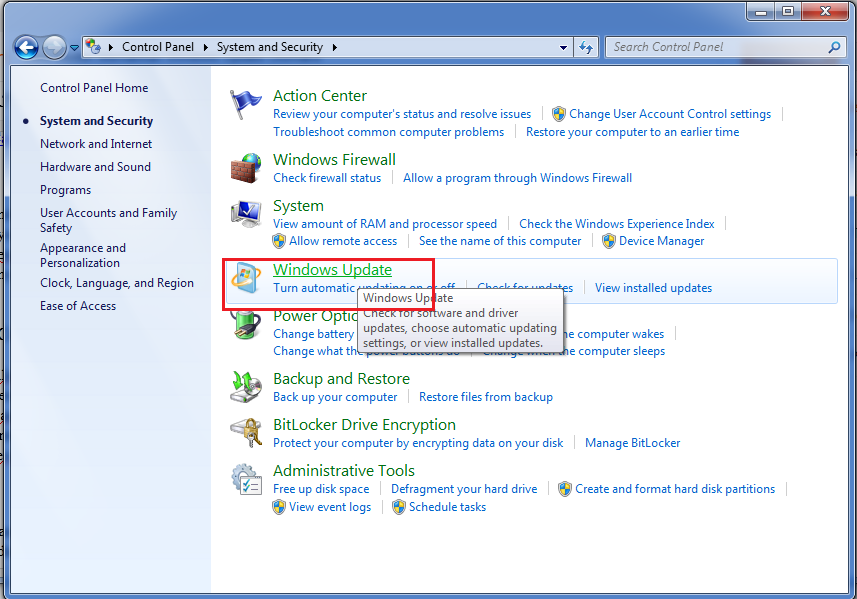Click Defragment your hard drive
This screenshot has height=599, width=857.
(x=464, y=489)
